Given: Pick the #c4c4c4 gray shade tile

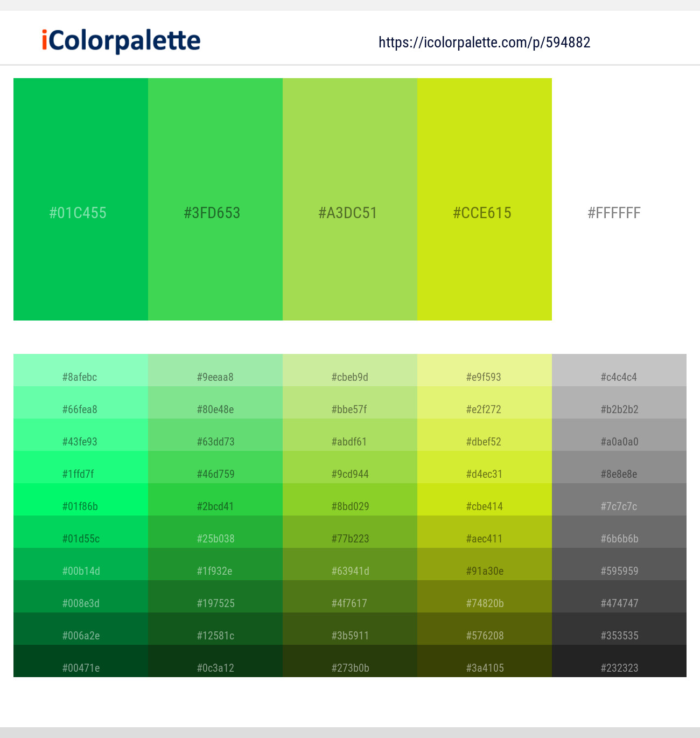Looking at the screenshot, I should coord(619,377).
